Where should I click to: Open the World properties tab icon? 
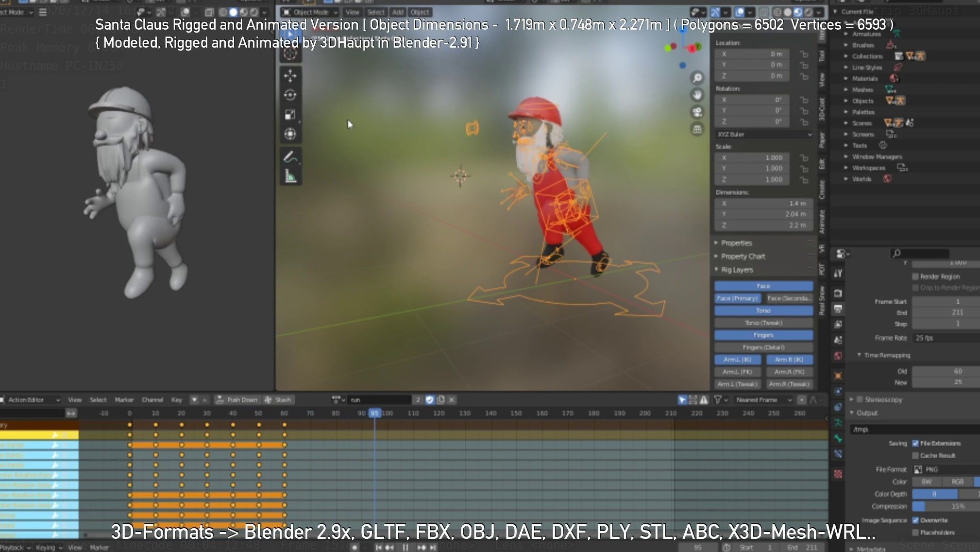[838, 356]
